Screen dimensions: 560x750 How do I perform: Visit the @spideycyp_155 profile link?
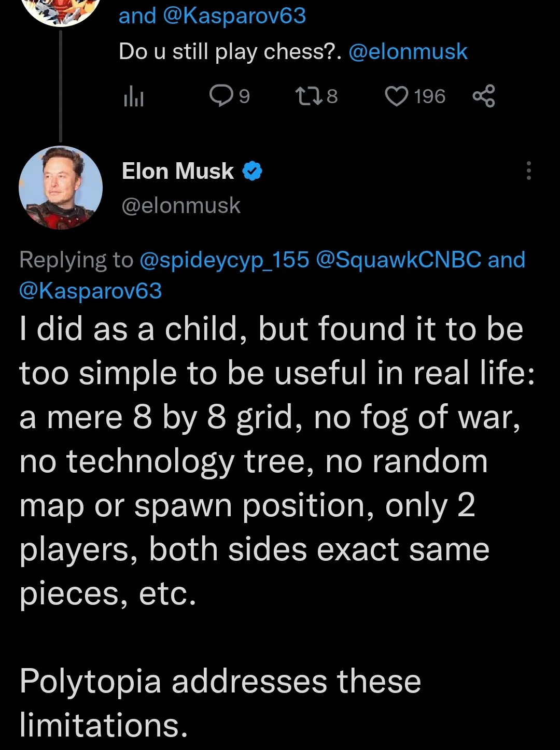click(x=224, y=260)
